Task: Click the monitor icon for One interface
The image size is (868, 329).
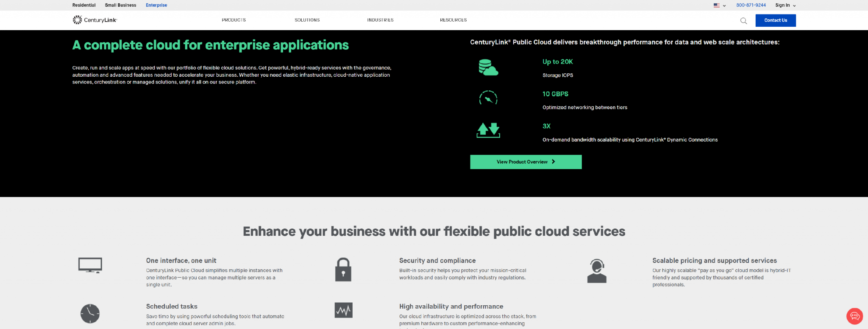Action: click(x=90, y=265)
